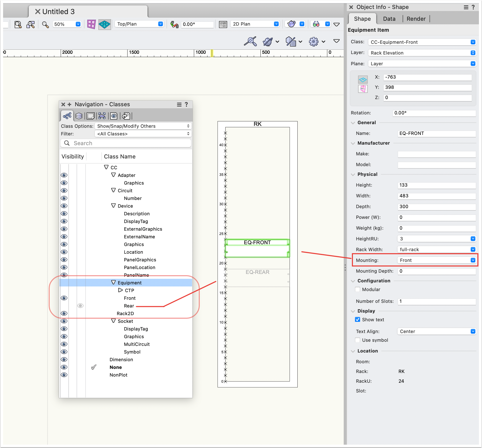Viewport: 482px width, 448px height.
Task: Click the Search field in Navigation palette
Action: [126, 143]
